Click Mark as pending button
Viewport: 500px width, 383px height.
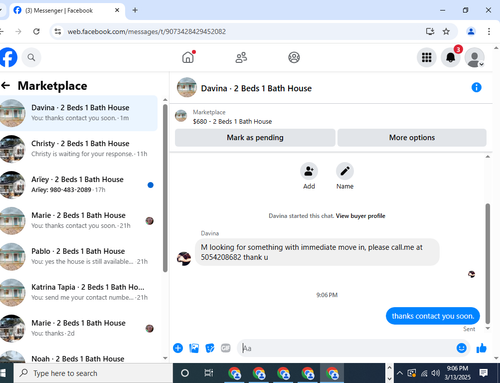(x=255, y=137)
